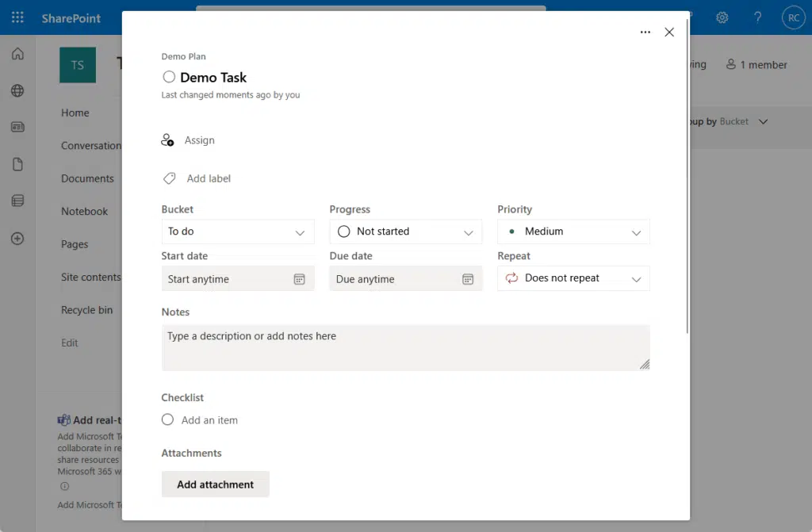This screenshot has width=812, height=532.
Task: Expand the Does not repeat dropdown
Action: tap(573, 278)
